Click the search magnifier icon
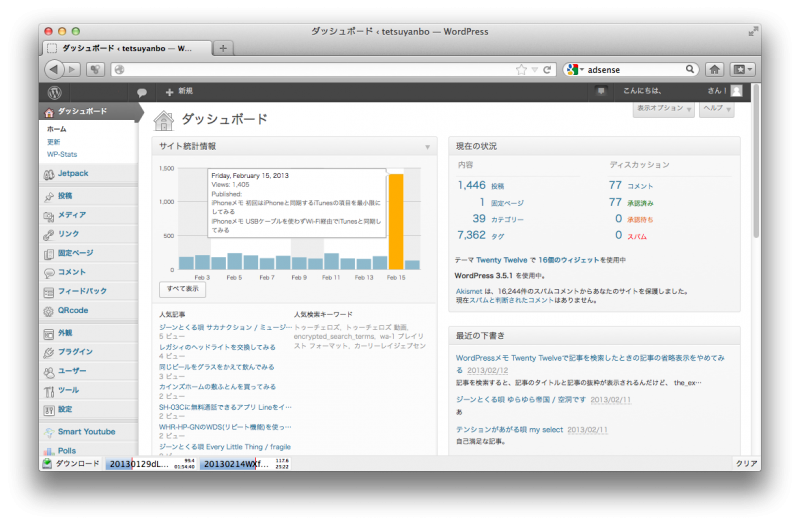Viewport: 800px width, 525px height. pyautogui.click(x=690, y=69)
